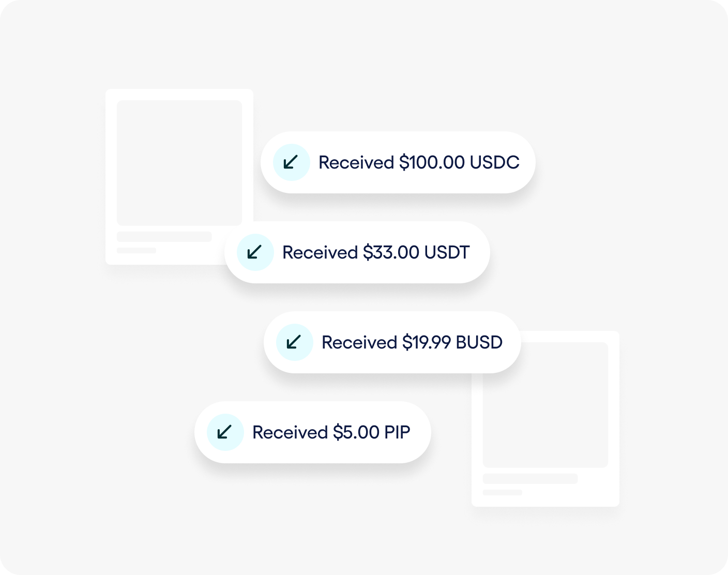Screen dimensions: 728x575
Task: Click the long title bar in the top-left card
Action: pyautogui.click(x=164, y=237)
